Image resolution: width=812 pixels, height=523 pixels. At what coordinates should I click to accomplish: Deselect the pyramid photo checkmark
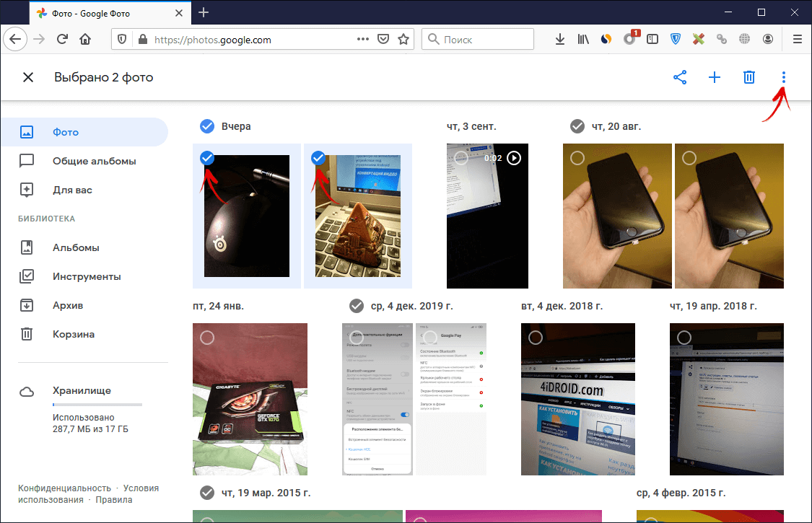pyautogui.click(x=318, y=158)
